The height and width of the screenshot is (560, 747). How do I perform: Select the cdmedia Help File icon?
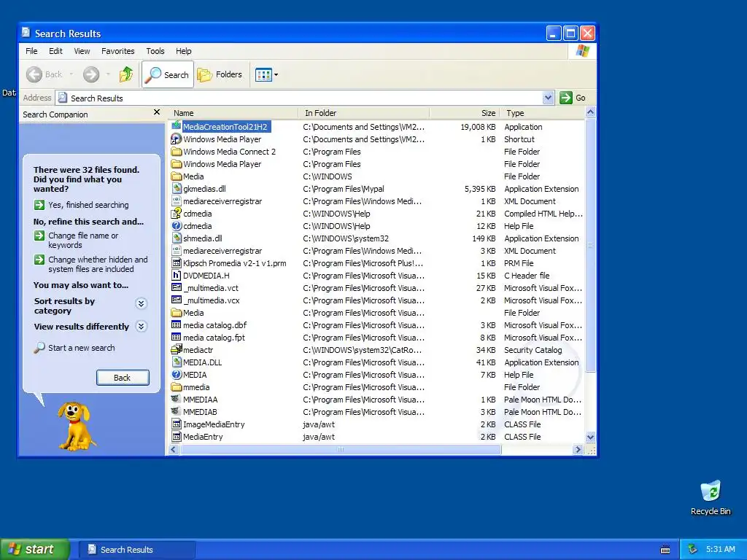(177, 226)
